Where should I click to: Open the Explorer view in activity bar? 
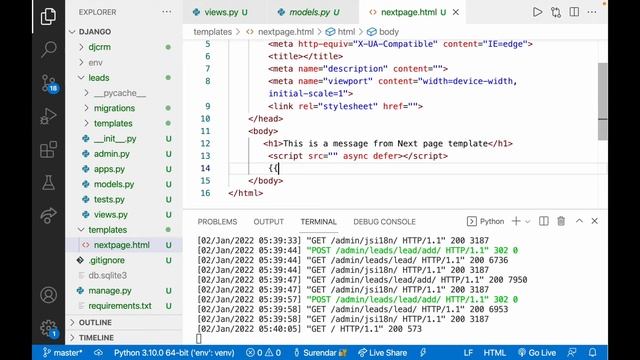(x=48, y=16)
